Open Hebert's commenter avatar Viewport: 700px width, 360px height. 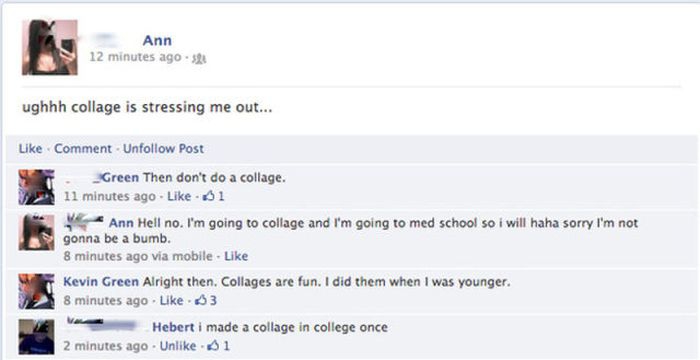click(37, 336)
